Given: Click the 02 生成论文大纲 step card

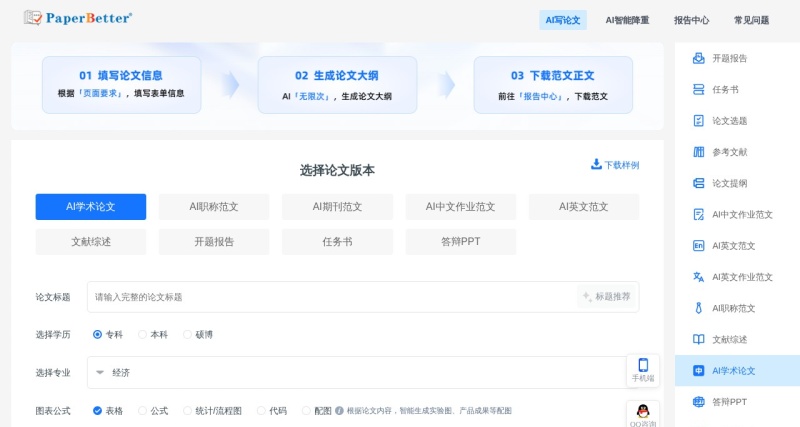Looking at the screenshot, I should tap(337, 85).
